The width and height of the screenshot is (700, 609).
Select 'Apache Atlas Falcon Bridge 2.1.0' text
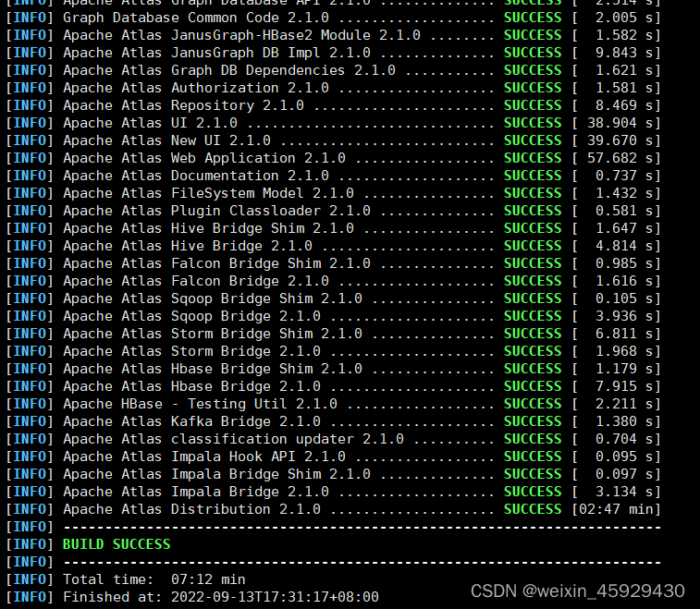click(x=196, y=281)
